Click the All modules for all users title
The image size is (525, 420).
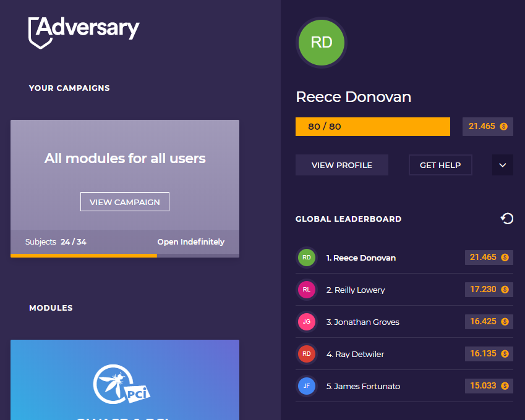point(125,159)
